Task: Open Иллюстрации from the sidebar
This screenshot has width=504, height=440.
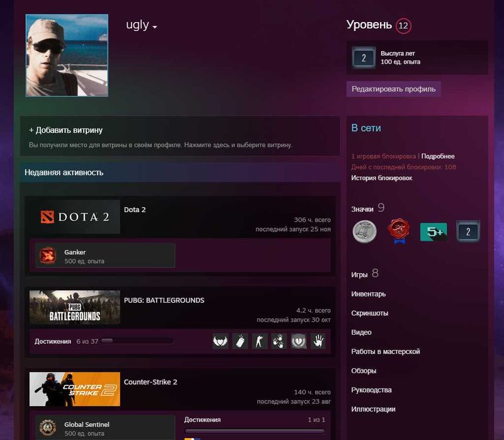Action: (x=373, y=409)
